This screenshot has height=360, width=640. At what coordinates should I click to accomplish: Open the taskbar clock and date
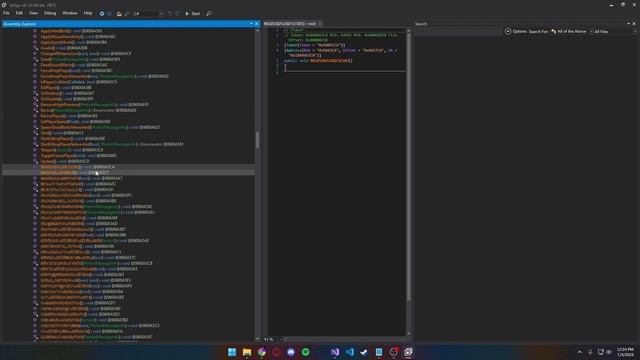click(x=625, y=352)
